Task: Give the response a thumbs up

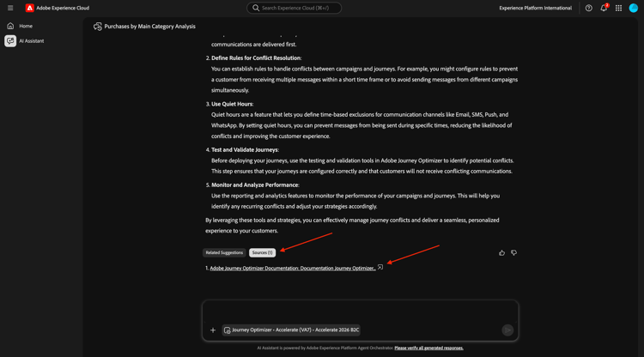Action: (502, 253)
